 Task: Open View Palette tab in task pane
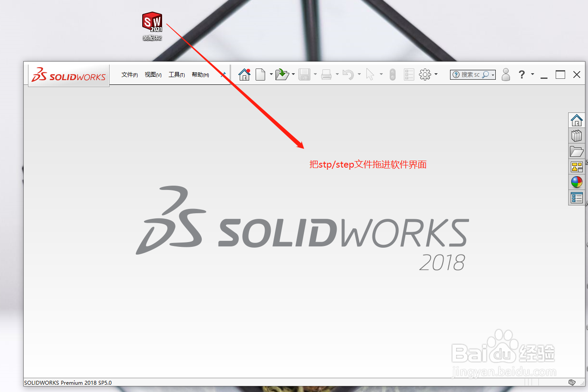576,167
